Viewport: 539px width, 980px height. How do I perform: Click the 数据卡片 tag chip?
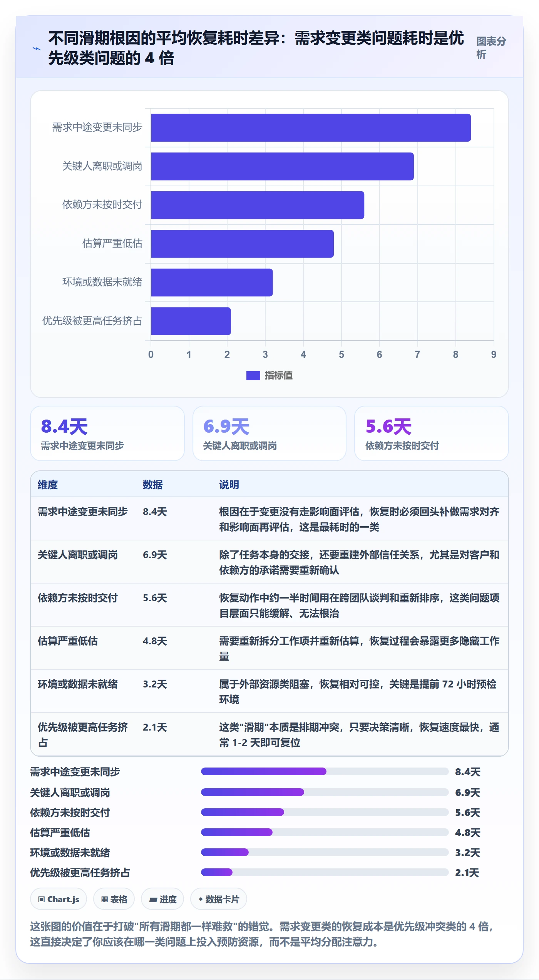219,899
